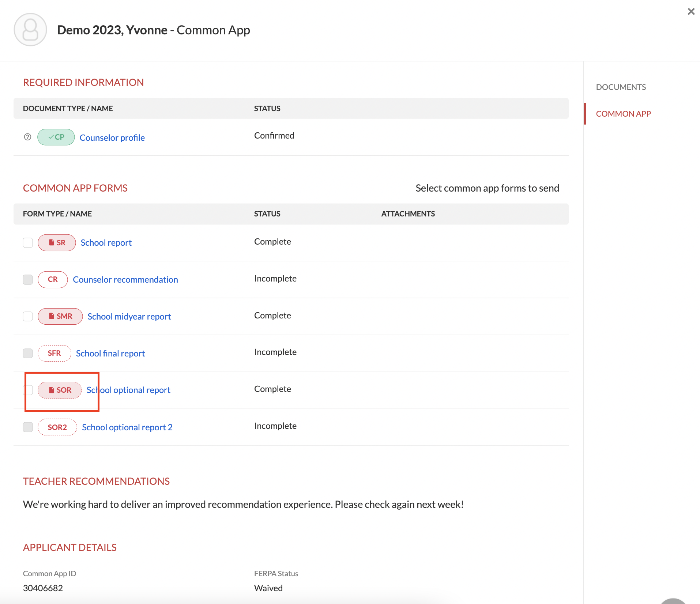Click the CR form badge
Image resolution: width=700 pixels, height=604 pixels.
pyautogui.click(x=53, y=280)
